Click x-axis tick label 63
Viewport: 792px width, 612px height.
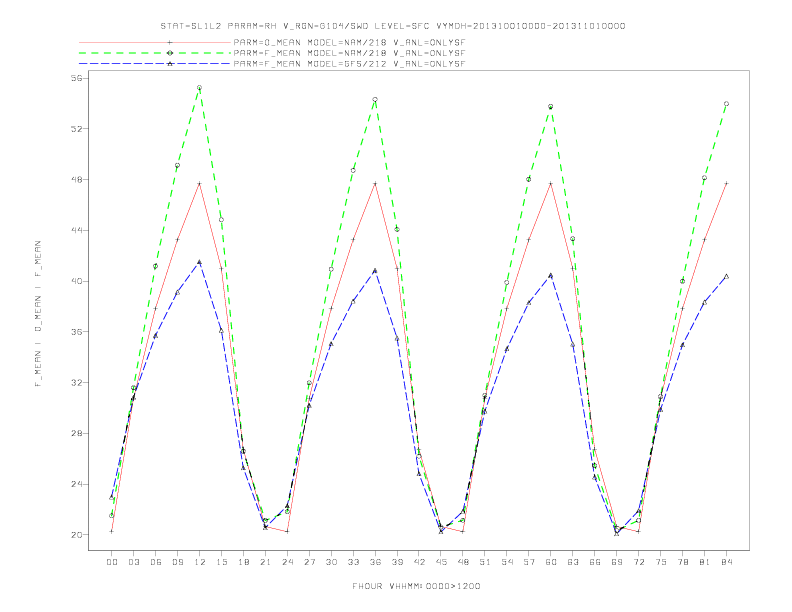tap(573, 562)
